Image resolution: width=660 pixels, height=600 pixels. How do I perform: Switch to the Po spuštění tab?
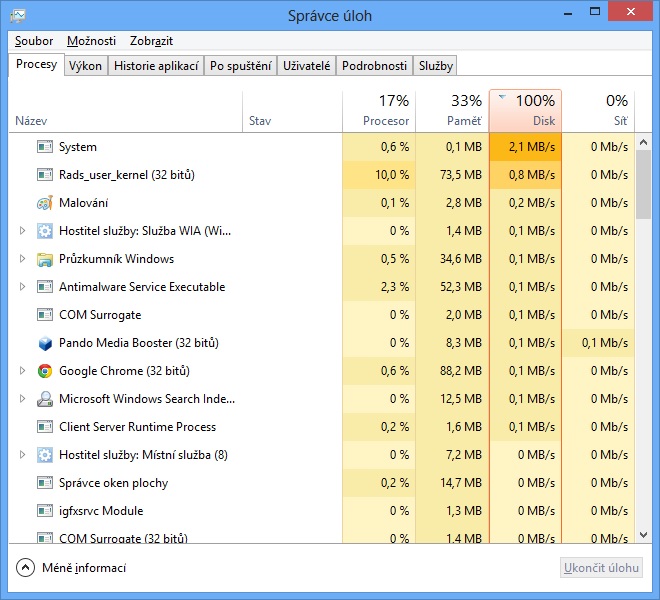[x=240, y=66]
